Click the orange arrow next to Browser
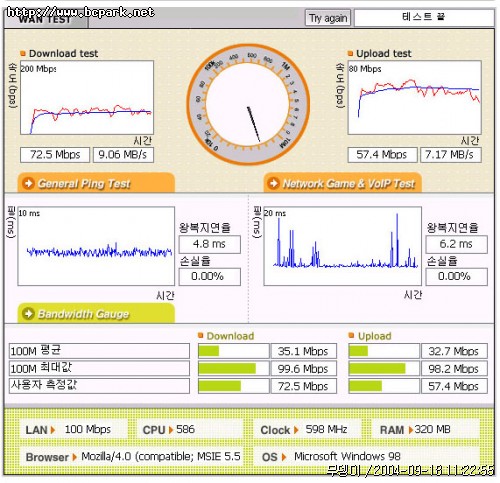This screenshot has width=500, height=483. click(74, 457)
